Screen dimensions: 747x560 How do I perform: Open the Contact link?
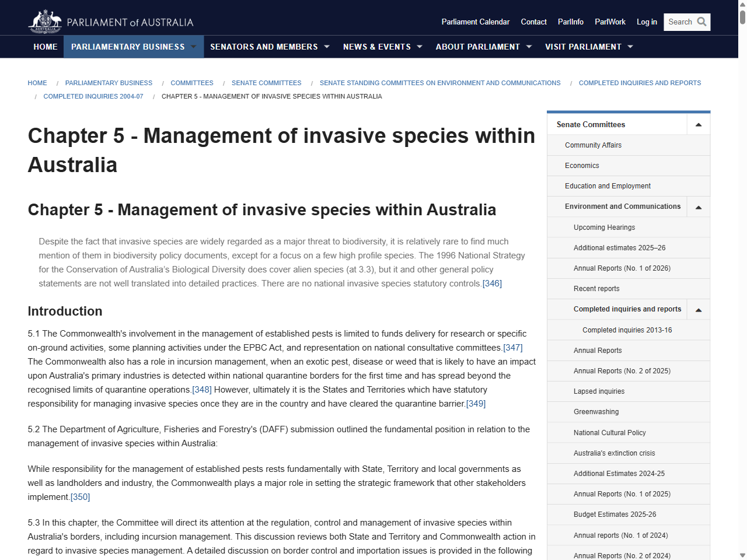[x=534, y=22]
